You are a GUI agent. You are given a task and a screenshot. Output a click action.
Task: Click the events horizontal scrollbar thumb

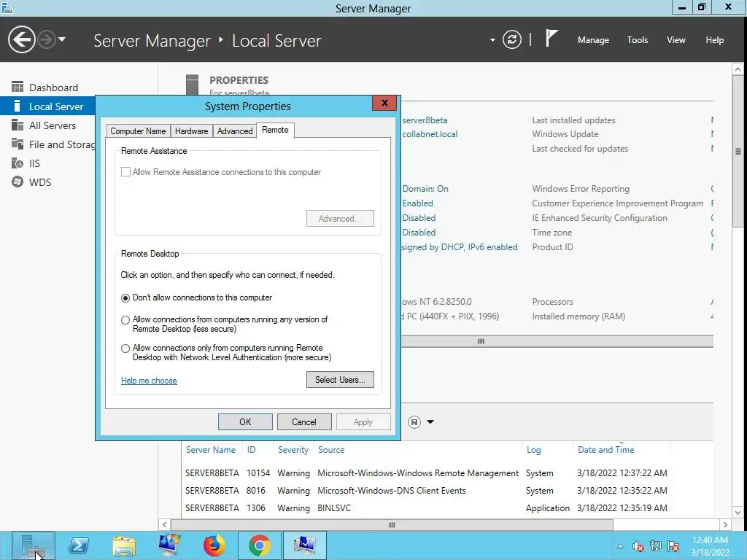point(392,525)
